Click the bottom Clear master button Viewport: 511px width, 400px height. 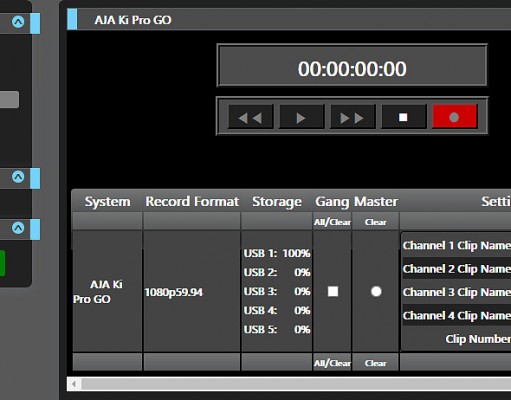(x=375, y=363)
